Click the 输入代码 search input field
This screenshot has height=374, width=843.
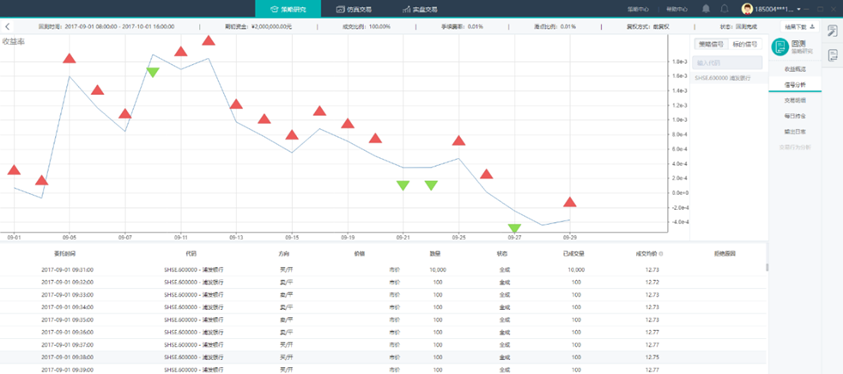pyautogui.click(x=727, y=63)
